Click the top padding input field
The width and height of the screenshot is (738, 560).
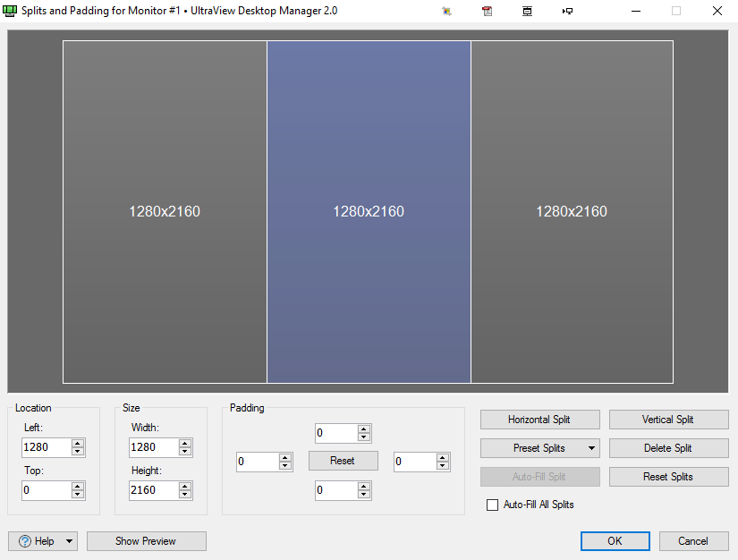tap(336, 433)
